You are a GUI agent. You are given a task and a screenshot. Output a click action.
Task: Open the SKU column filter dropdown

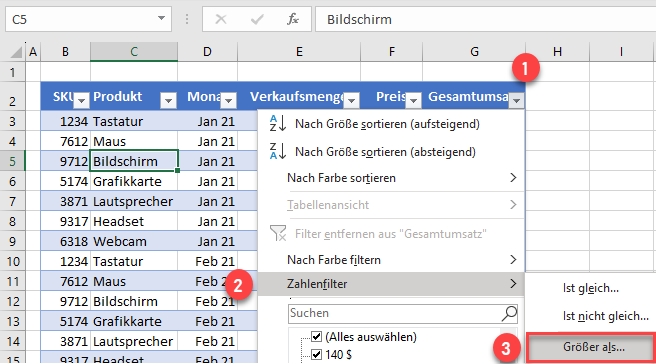82,100
